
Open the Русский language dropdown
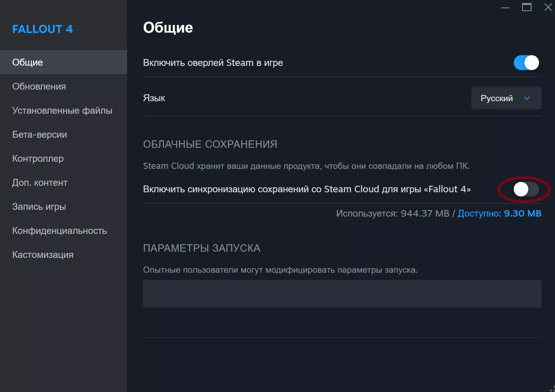click(506, 98)
